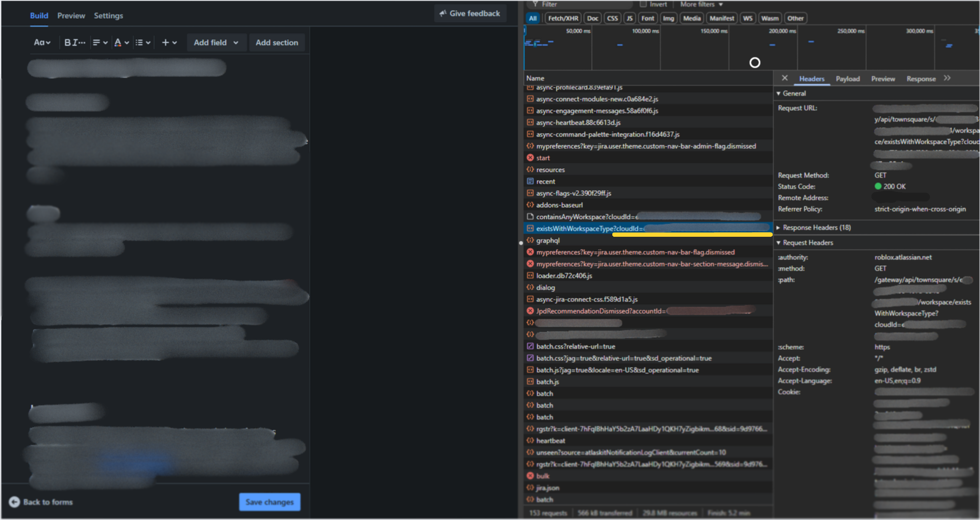Open the Settings tab of the form builder
This screenshot has width=980, height=520.
tap(108, 16)
